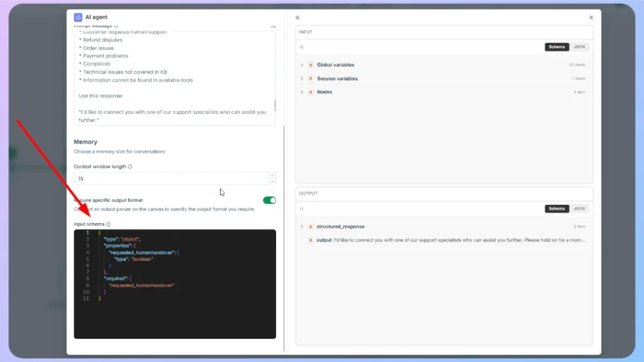The image size is (644, 362).
Task: Switch OUTPUT panel to JSON tab
Action: [579, 209]
